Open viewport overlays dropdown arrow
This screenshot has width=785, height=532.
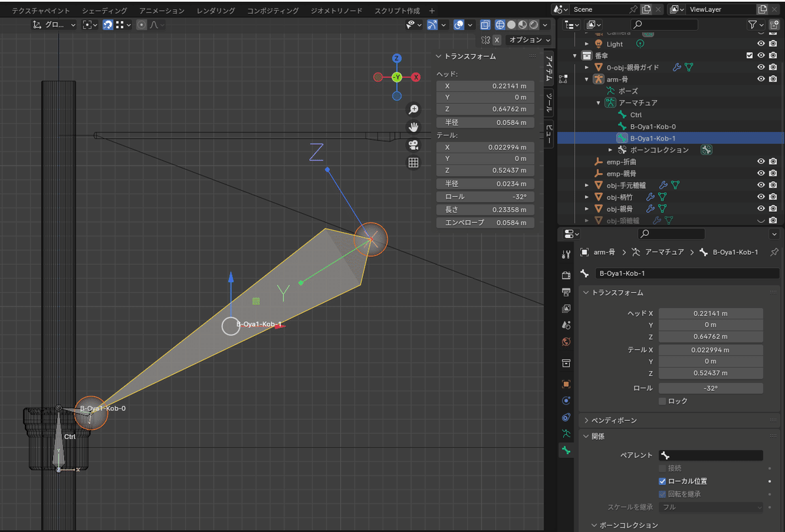tap(470, 25)
